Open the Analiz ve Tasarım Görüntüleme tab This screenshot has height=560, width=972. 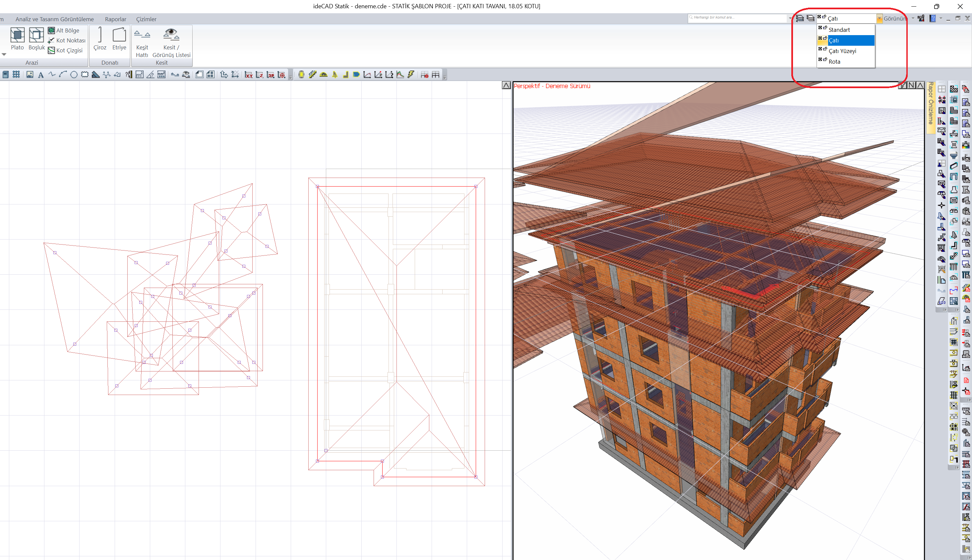[x=55, y=19]
